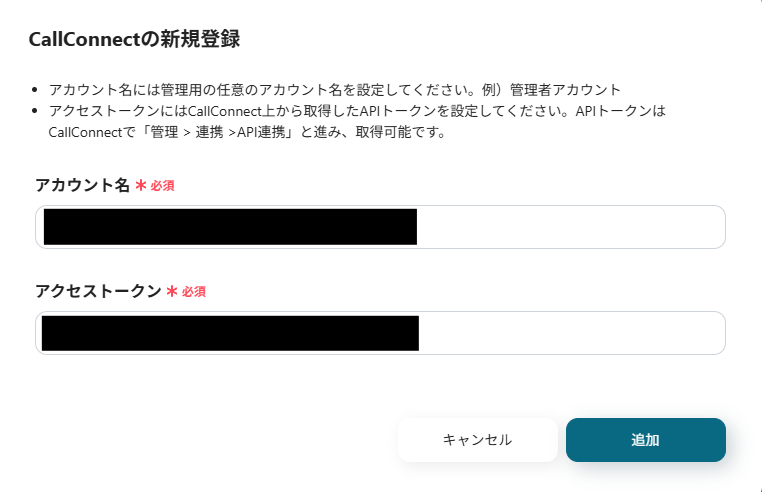Image resolution: width=762 pixels, height=492 pixels.
Task: Click the second bullet point marker
Action: (x=35, y=111)
